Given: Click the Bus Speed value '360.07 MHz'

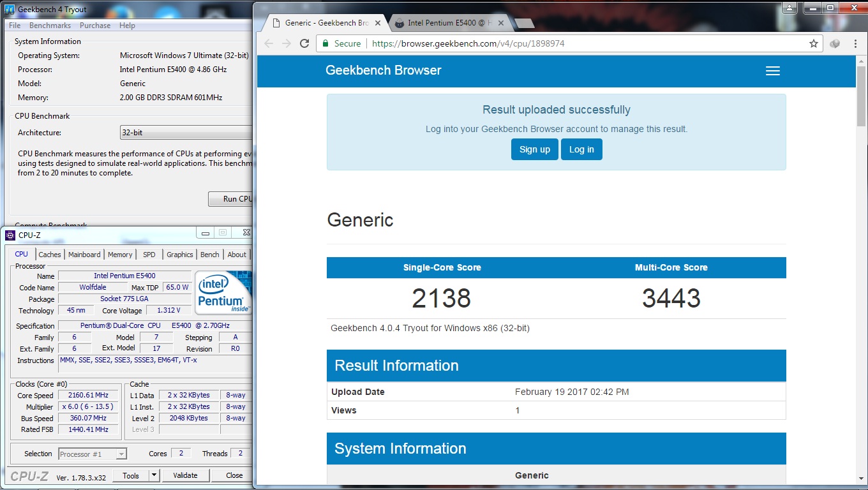Looking at the screenshot, I should [x=89, y=419].
